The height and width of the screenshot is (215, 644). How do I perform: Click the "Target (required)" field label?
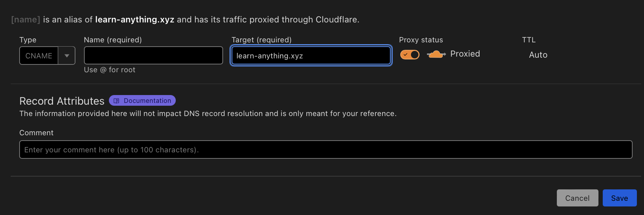click(x=261, y=40)
